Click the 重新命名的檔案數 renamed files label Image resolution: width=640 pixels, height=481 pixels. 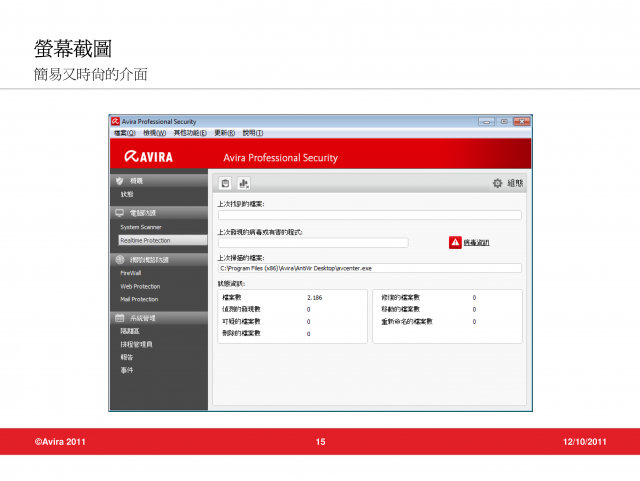click(x=407, y=321)
